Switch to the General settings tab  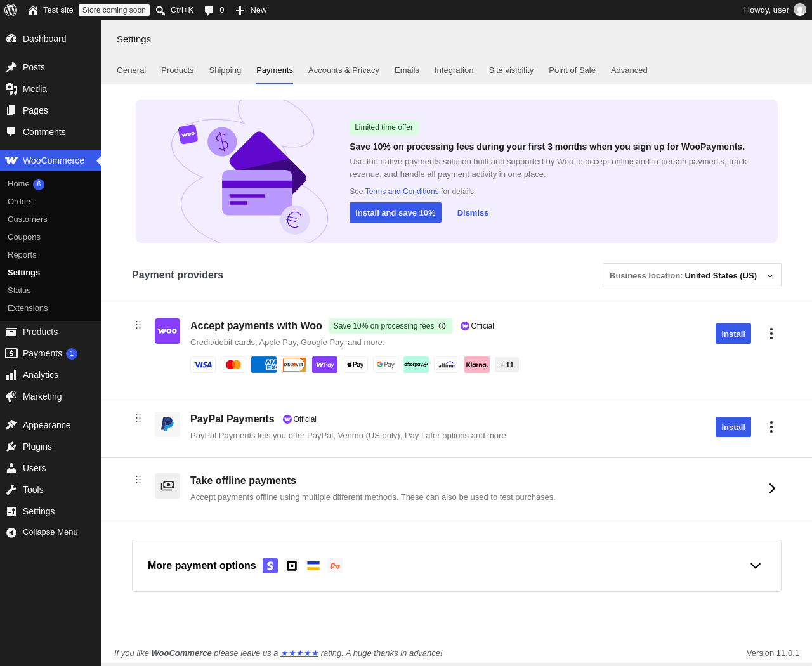pos(131,70)
